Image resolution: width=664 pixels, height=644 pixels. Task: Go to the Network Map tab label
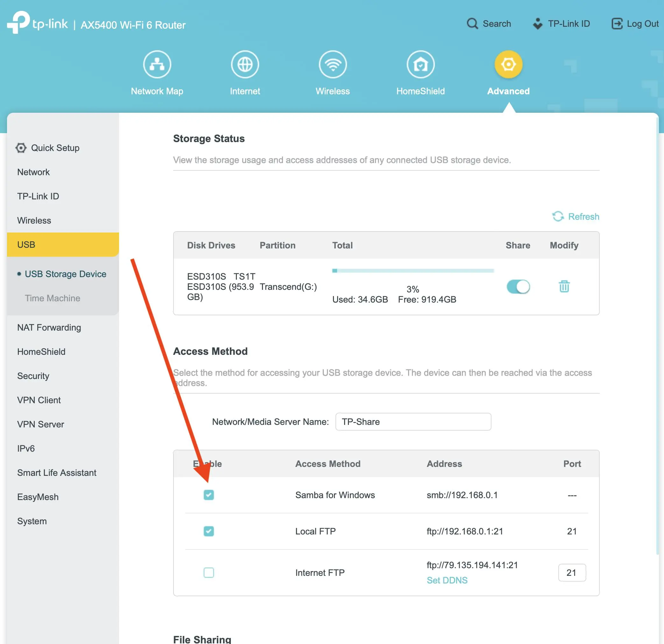[x=157, y=91]
